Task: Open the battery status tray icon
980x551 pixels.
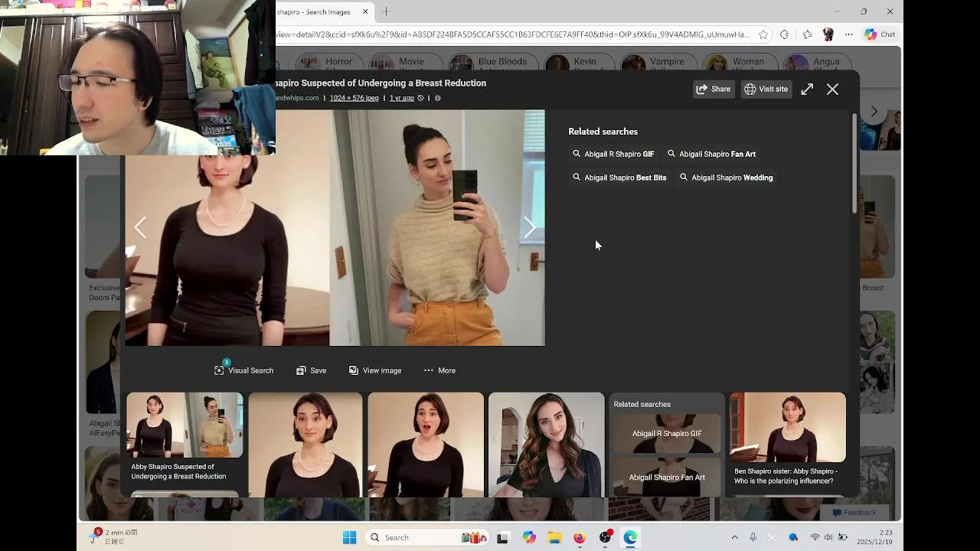Action: click(x=842, y=537)
